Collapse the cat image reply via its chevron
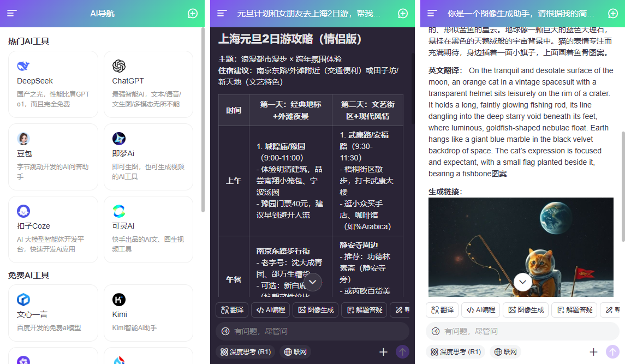 522,282
